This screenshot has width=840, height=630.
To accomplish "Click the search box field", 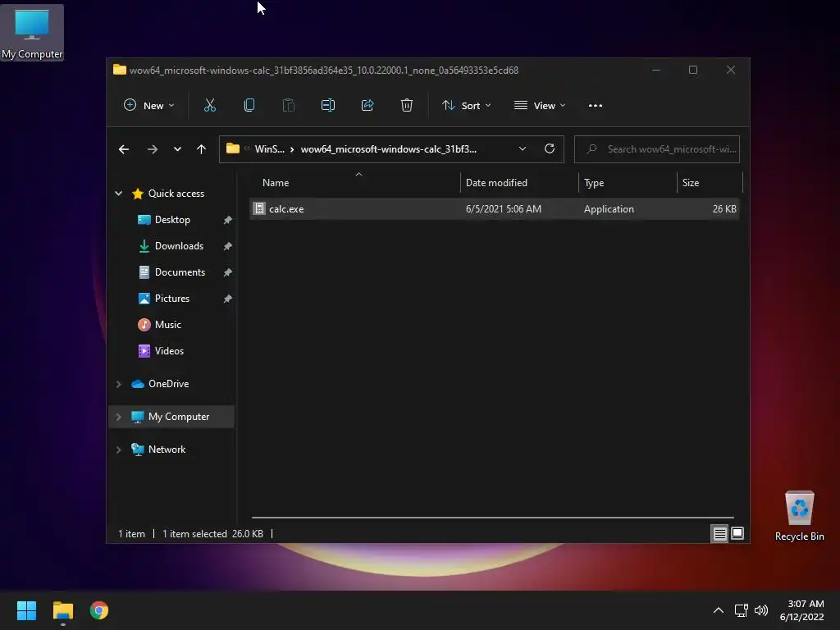I will coord(657,149).
